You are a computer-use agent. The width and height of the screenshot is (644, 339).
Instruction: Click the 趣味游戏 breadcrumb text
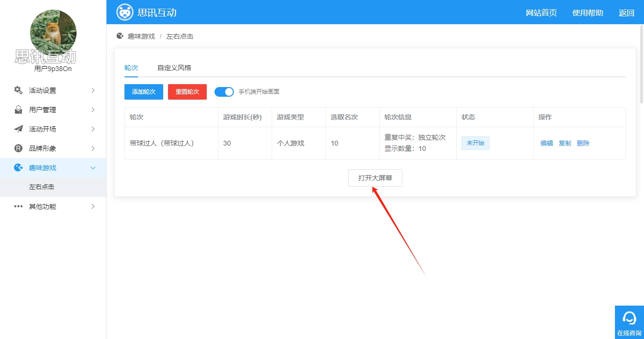(x=141, y=36)
